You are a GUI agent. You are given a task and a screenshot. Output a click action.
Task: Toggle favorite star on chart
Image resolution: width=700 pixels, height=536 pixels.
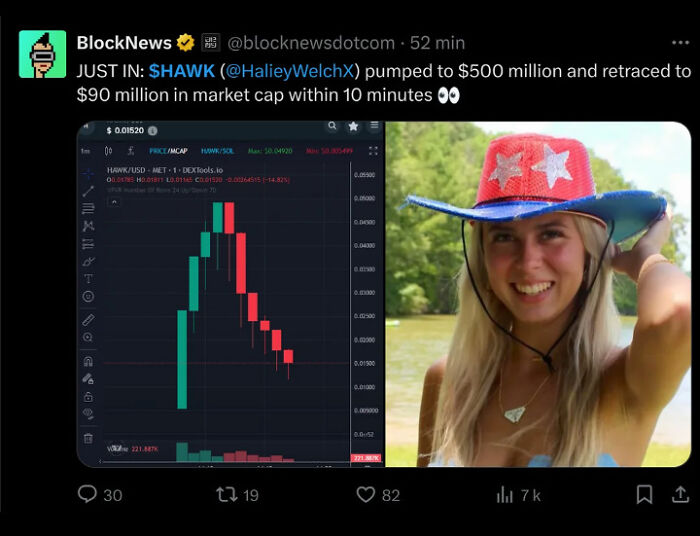(353, 128)
